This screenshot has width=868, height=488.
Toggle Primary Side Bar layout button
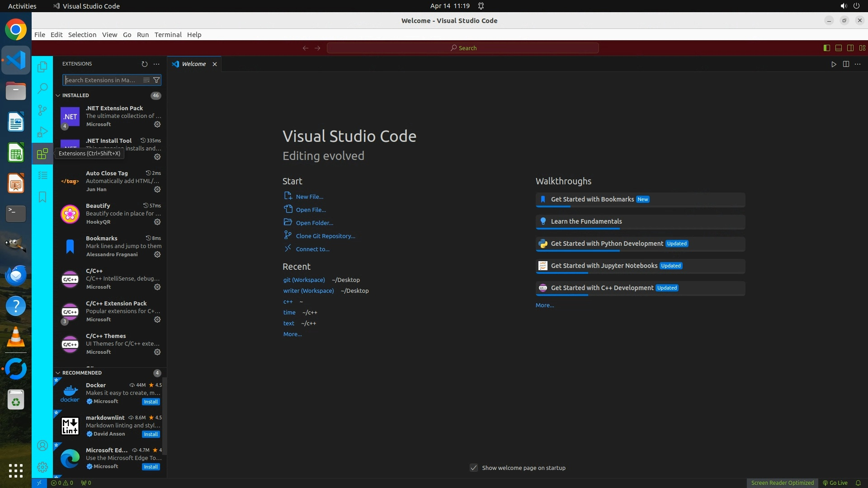tap(826, 48)
